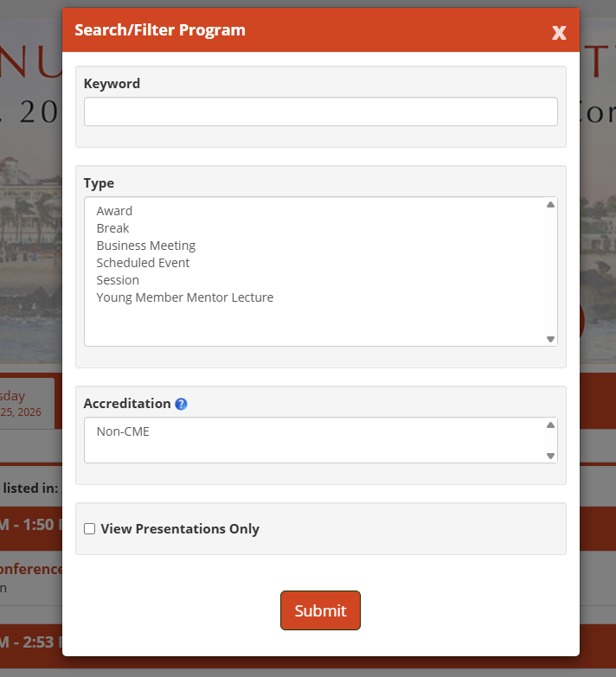Select Non-CME in Accreditation list
The width and height of the screenshot is (616, 677).
123,431
